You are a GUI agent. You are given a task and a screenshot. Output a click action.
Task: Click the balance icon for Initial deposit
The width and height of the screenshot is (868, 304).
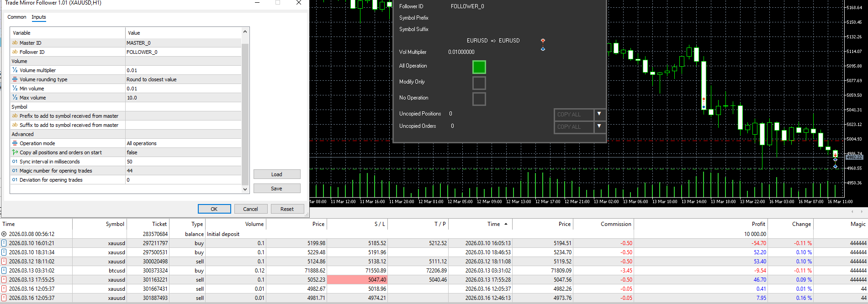[4, 234]
